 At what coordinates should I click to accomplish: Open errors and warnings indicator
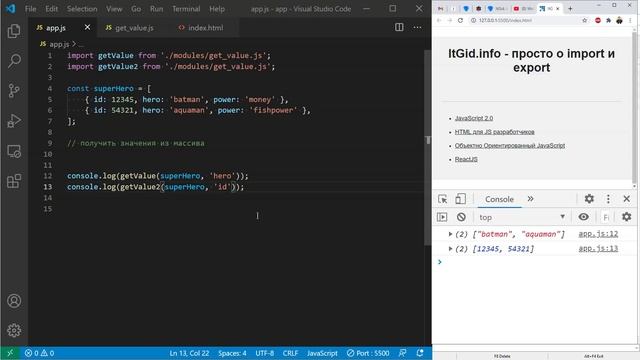click(39, 353)
